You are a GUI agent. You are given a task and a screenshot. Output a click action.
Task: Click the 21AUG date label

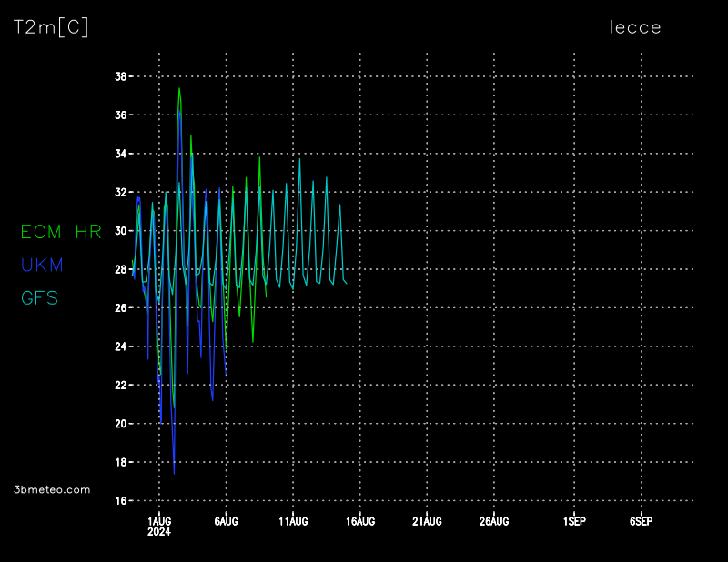pos(427,521)
